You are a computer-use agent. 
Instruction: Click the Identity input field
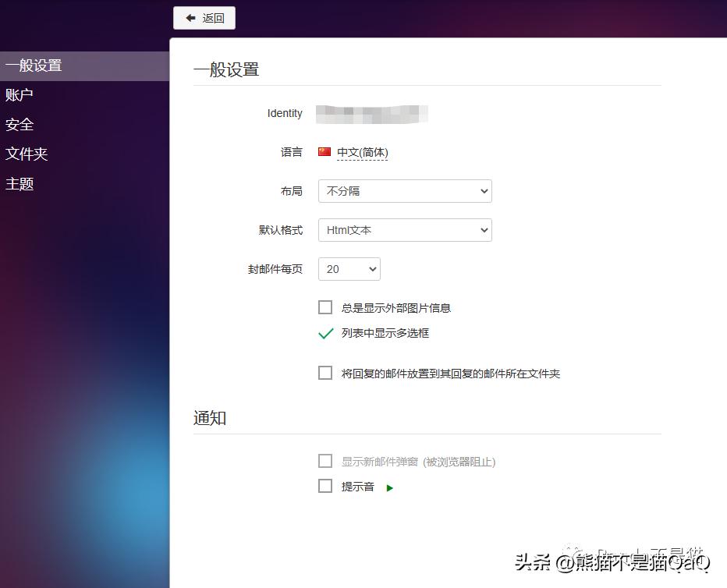point(372,114)
